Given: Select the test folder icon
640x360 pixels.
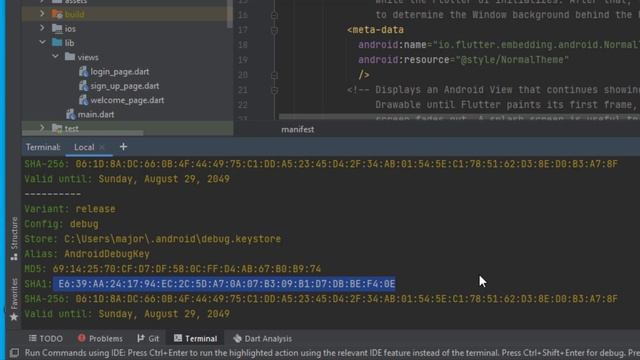Looking at the screenshot, I should (57, 128).
